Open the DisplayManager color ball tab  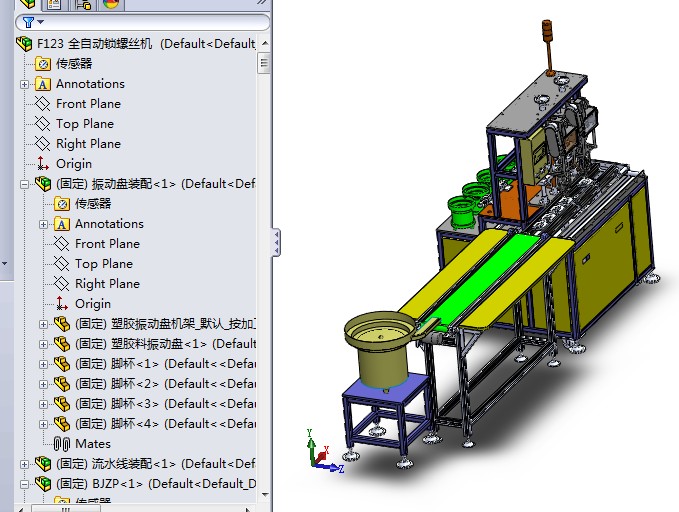[x=111, y=4]
